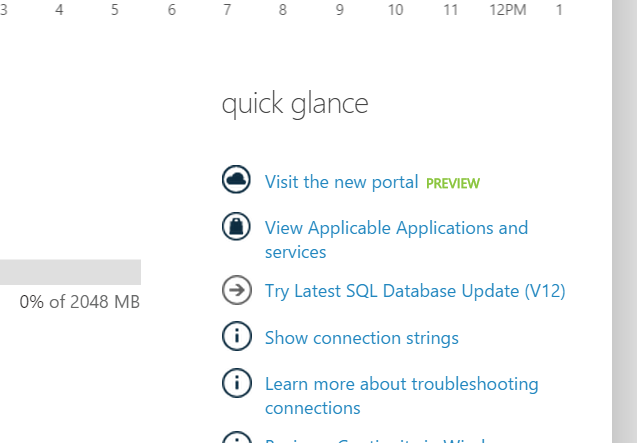Click the 0% of 2048 MB usage label

coord(80,302)
